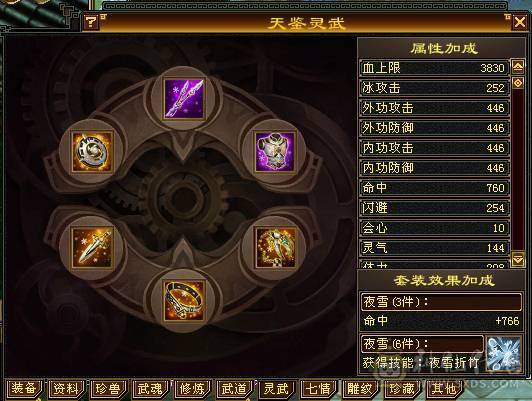The width and height of the screenshot is (532, 401).
Task: Click the 血上限 attribute row
Action: coord(435,68)
